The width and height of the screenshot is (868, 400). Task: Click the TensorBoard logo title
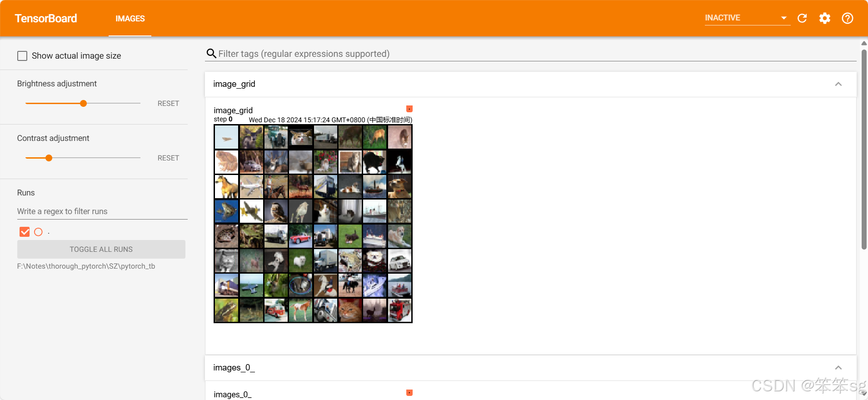click(46, 19)
